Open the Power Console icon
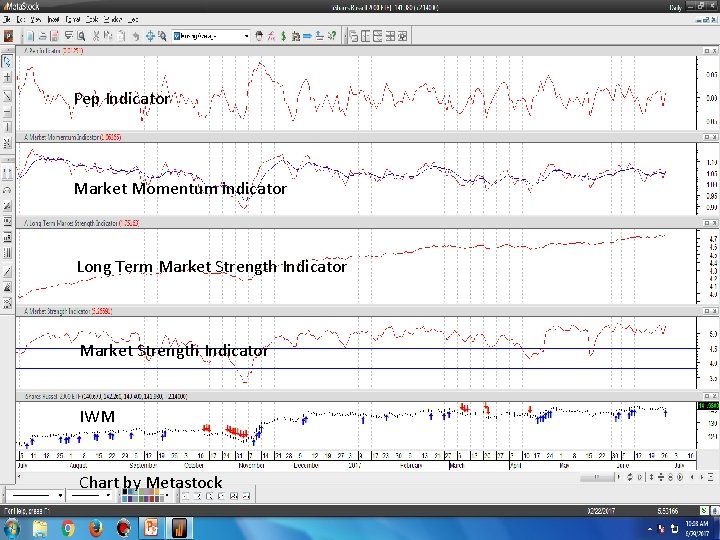Image resolution: width=720 pixels, height=540 pixels. [8, 36]
